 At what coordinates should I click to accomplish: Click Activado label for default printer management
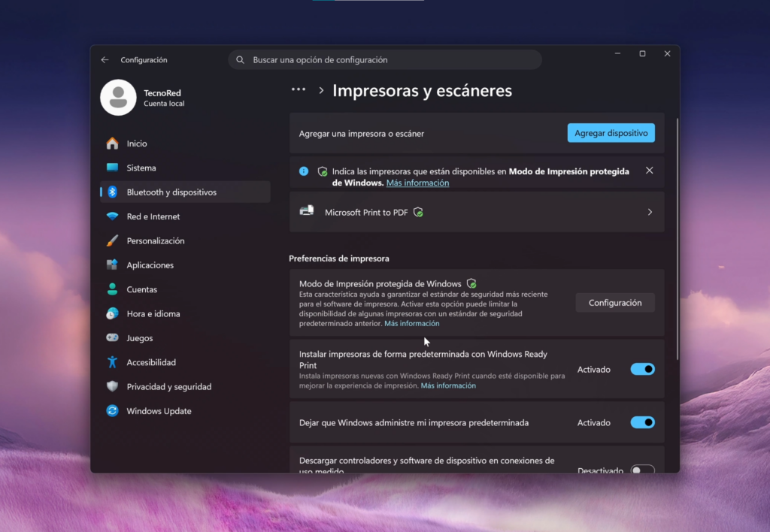[594, 422]
